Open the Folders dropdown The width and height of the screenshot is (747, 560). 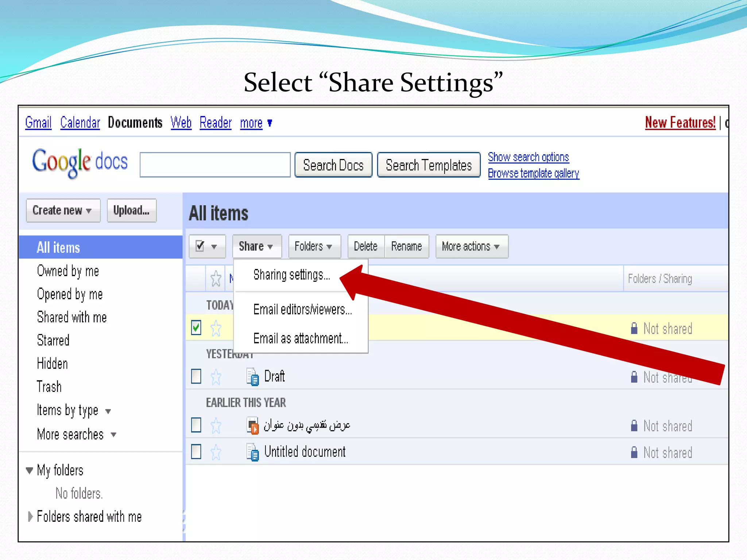click(314, 246)
